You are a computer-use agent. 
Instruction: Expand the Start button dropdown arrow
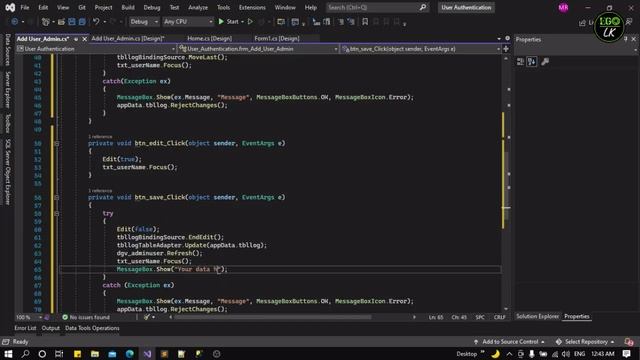[x=242, y=22]
